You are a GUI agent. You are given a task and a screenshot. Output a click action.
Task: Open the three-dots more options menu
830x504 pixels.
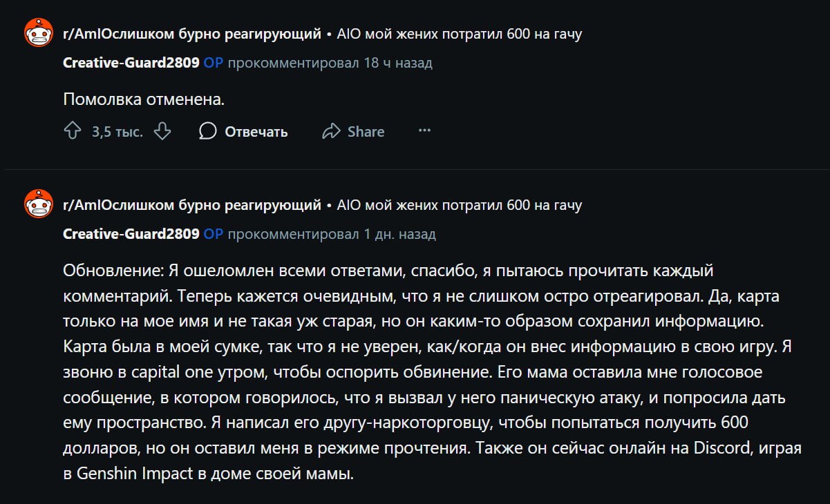(x=424, y=130)
